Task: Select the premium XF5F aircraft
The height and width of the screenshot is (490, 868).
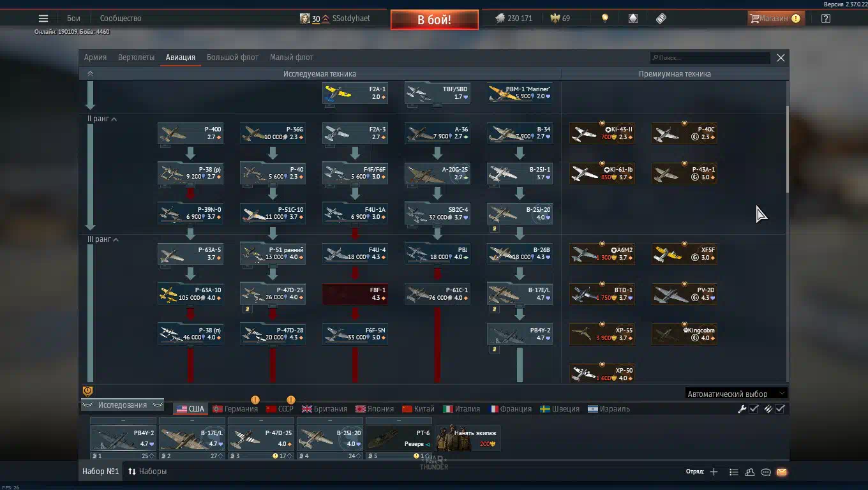Action: pos(684,254)
